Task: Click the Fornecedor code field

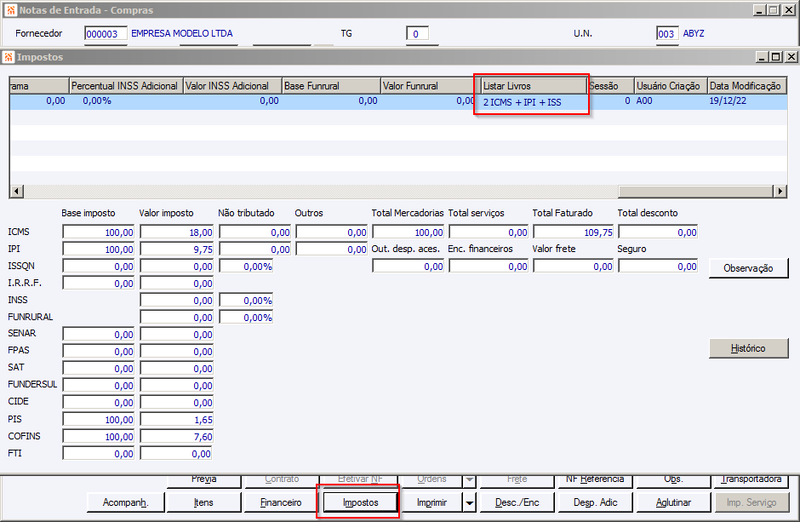Action: coord(106,34)
